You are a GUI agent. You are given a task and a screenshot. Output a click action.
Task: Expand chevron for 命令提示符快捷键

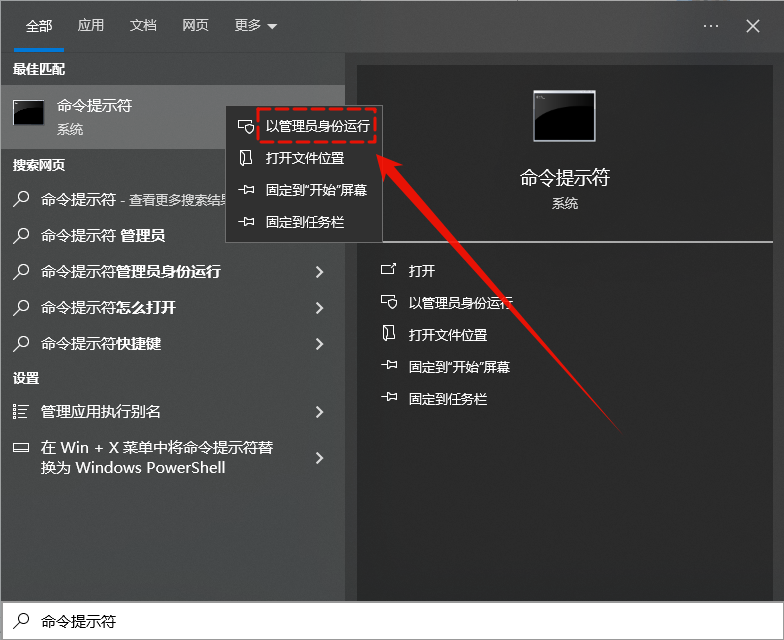pos(320,344)
